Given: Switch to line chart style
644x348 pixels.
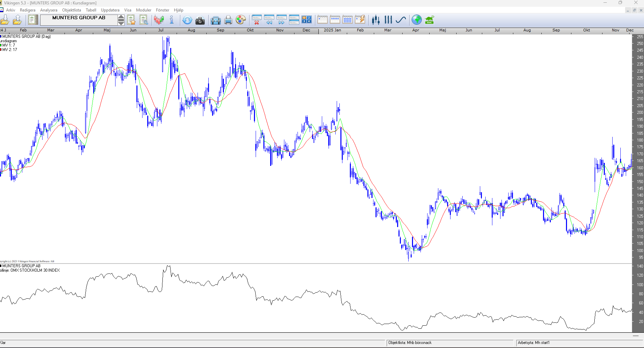Looking at the screenshot, I should tap(401, 20).
